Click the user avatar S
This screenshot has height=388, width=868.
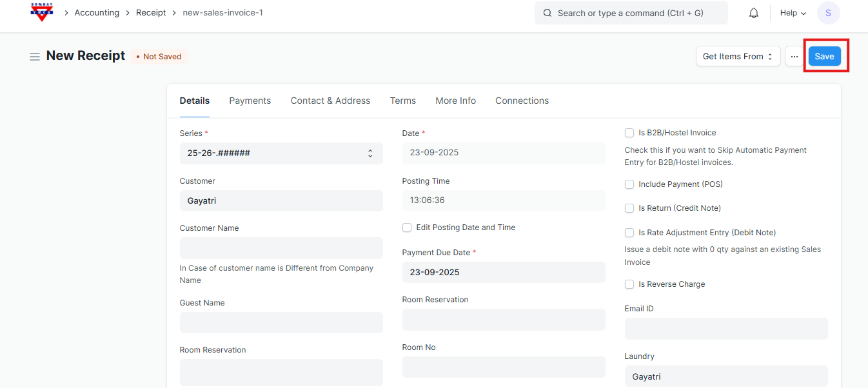coord(828,13)
